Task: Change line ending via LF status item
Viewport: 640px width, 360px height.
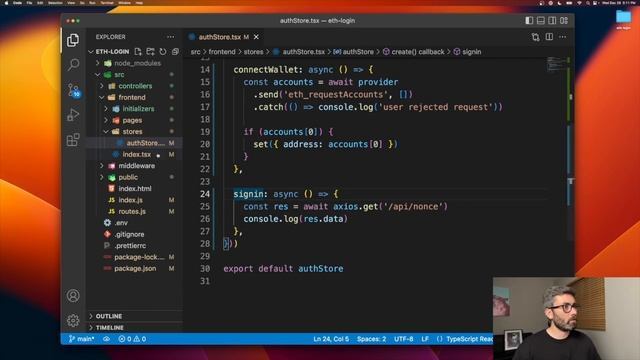Action: tap(425, 339)
